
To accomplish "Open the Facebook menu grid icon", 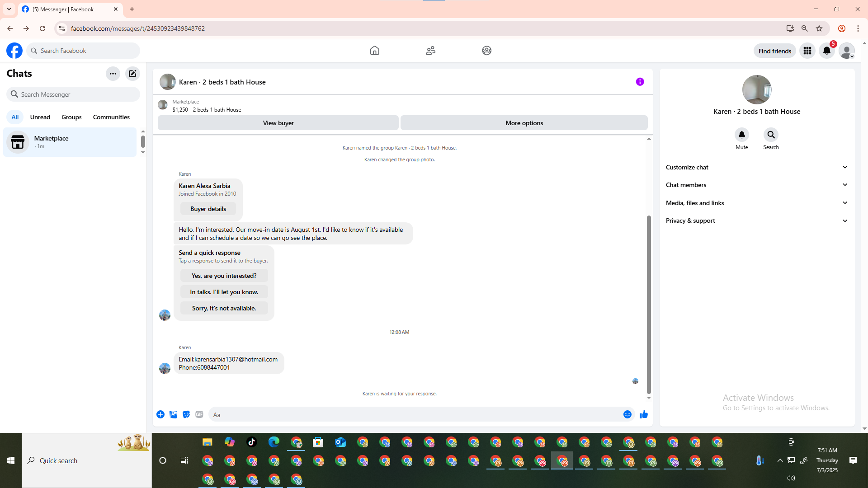I will tap(807, 51).
